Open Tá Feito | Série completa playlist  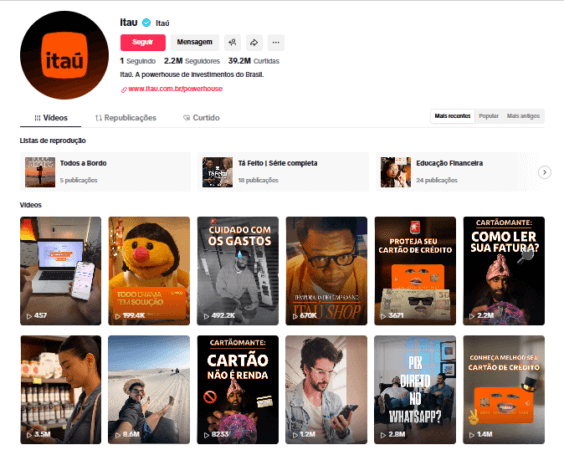(283, 172)
